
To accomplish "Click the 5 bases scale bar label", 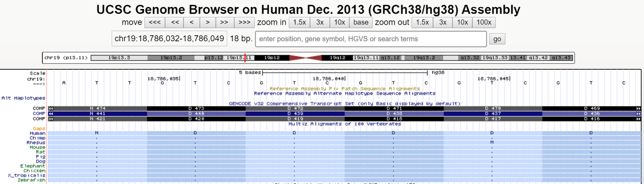I will coord(250,72).
